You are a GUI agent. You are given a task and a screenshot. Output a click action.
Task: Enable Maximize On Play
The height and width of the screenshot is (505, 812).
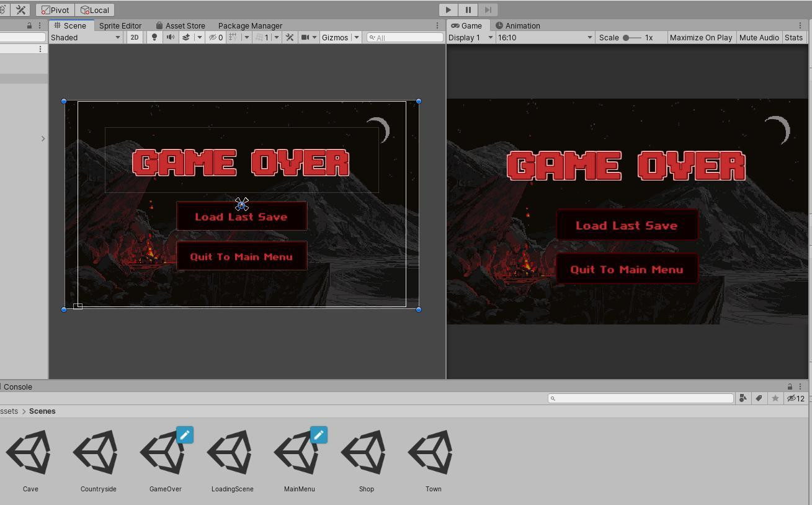pos(701,37)
